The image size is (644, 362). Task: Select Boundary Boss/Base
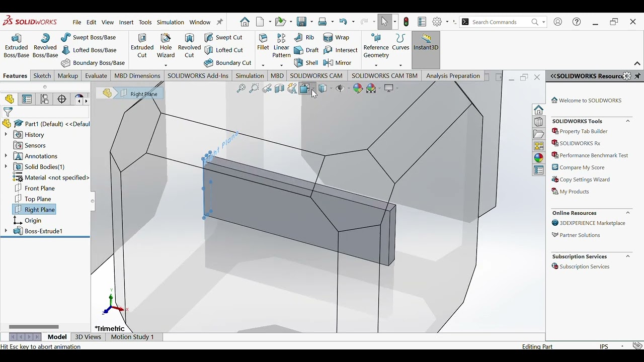pos(93,63)
